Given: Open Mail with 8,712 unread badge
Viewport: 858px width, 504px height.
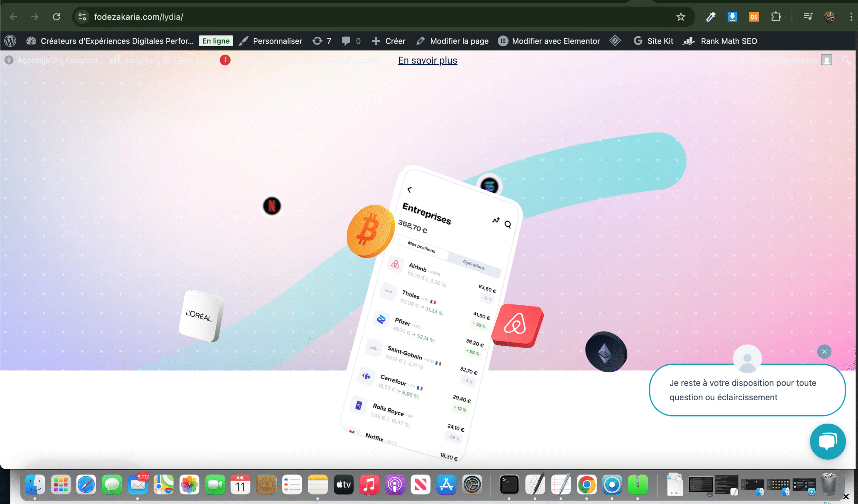Looking at the screenshot, I should 137,484.
